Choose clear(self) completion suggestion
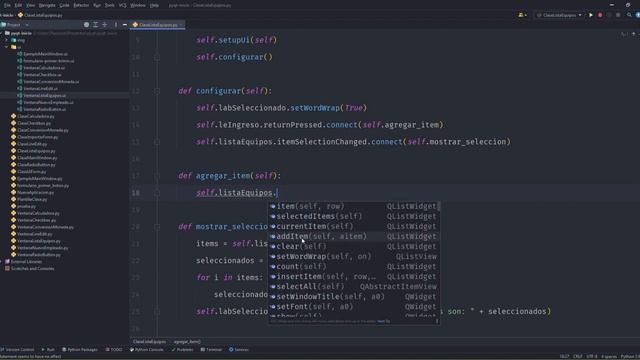The image size is (640, 360). [353, 247]
